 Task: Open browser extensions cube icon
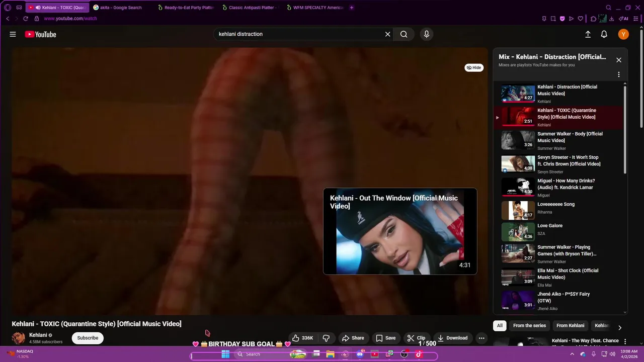coord(594,19)
